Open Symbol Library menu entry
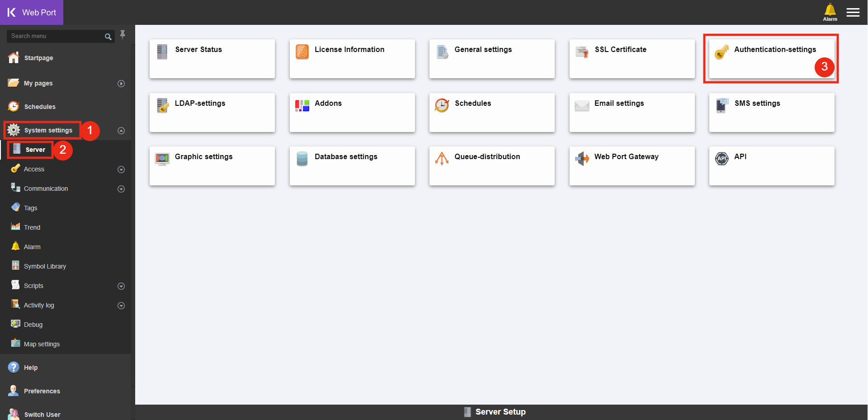This screenshot has height=420, width=868. coord(66,266)
